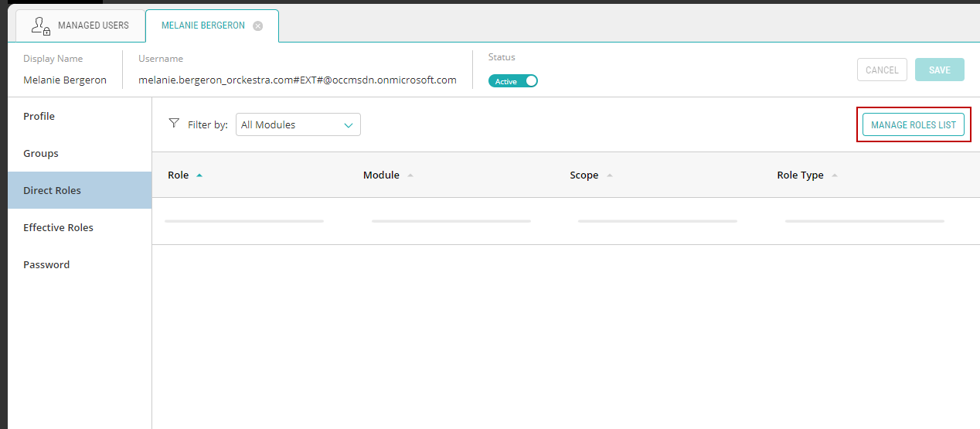The image size is (980, 429).
Task: Open Manage Roles List
Action: [x=913, y=124]
